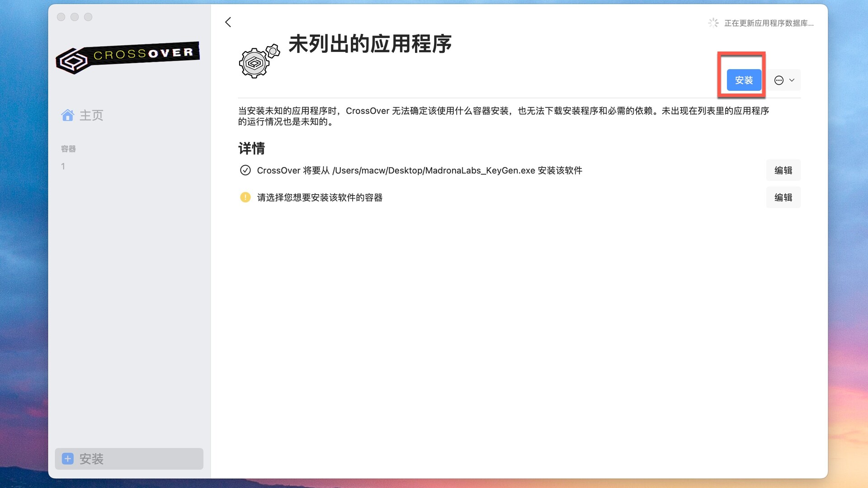868x488 pixels.
Task: Edit the installer file source row
Action: (x=783, y=170)
